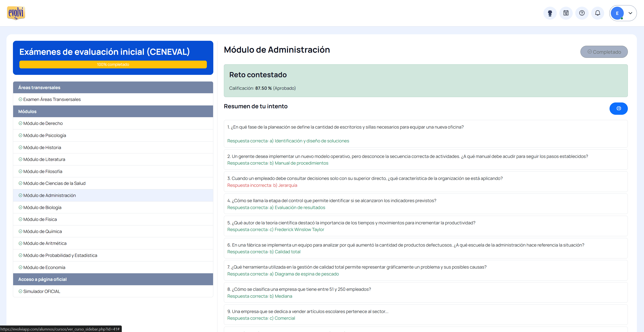Go to Módulo de Física
Screen dimensions: 644x332
pos(113,219)
